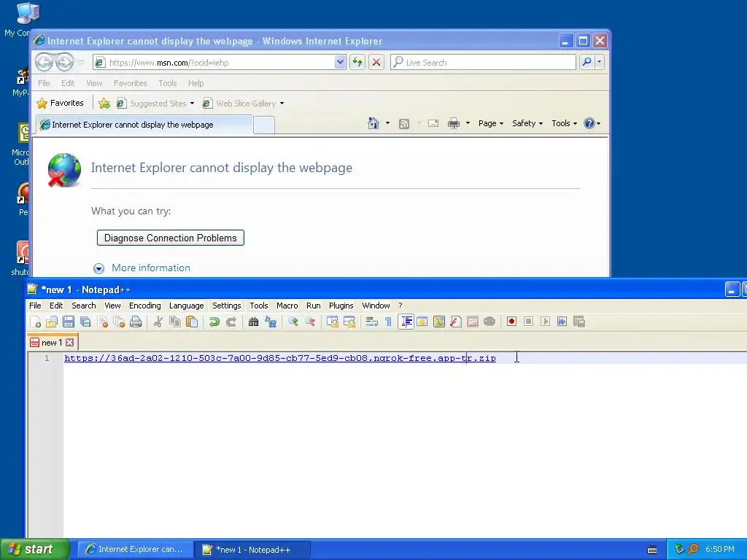Open Macro menu in Notepad++

pyautogui.click(x=287, y=306)
